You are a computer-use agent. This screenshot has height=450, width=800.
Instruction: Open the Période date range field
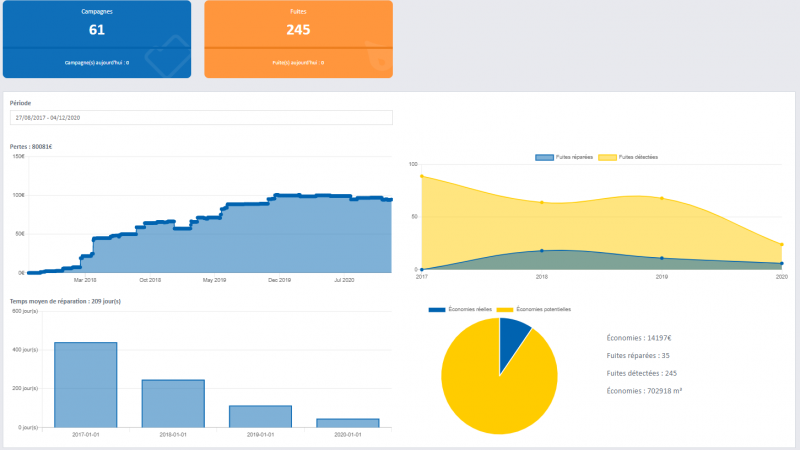201,118
